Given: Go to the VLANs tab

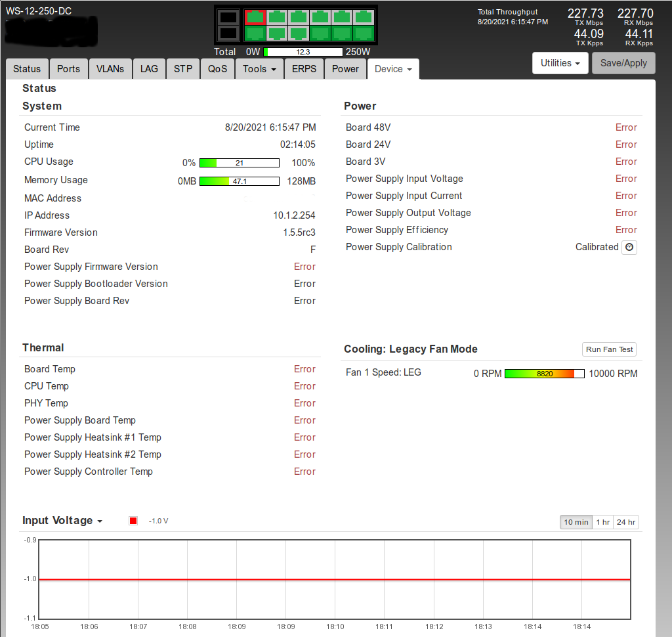Looking at the screenshot, I should [x=110, y=69].
